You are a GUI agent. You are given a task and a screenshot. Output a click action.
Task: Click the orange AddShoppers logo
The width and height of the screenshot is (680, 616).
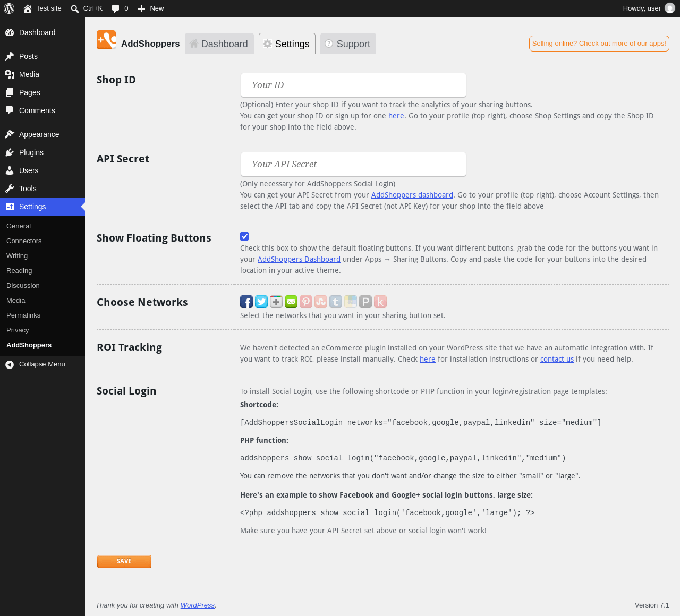(106, 40)
